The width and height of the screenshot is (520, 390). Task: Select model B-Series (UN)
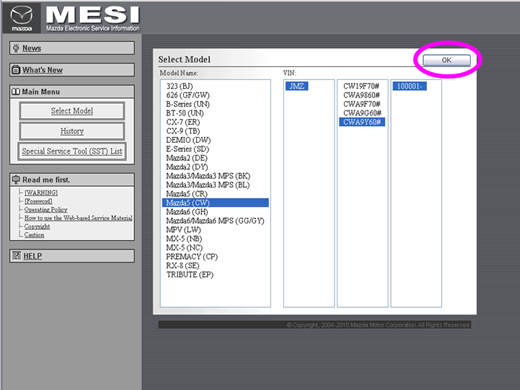pyautogui.click(x=188, y=104)
